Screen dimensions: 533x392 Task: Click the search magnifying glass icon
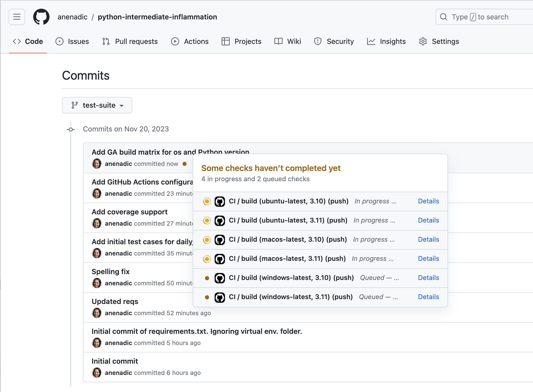444,17
